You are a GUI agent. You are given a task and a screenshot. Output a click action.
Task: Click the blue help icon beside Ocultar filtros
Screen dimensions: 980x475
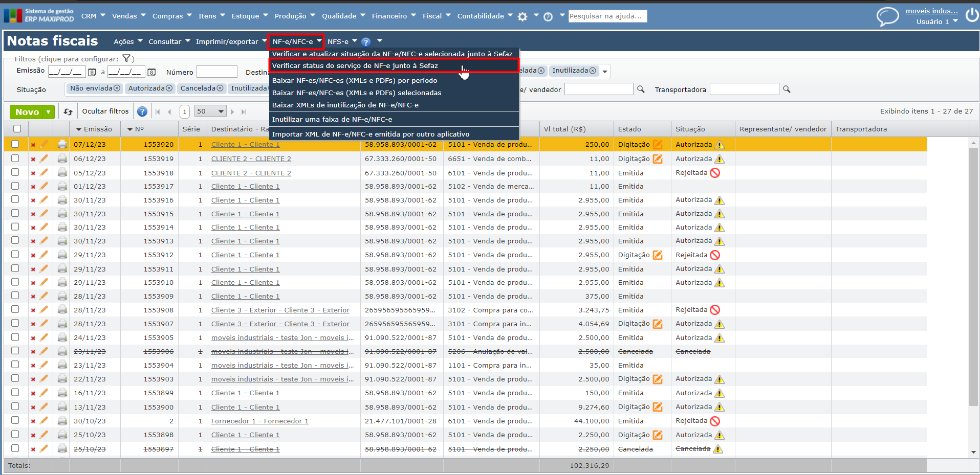142,111
